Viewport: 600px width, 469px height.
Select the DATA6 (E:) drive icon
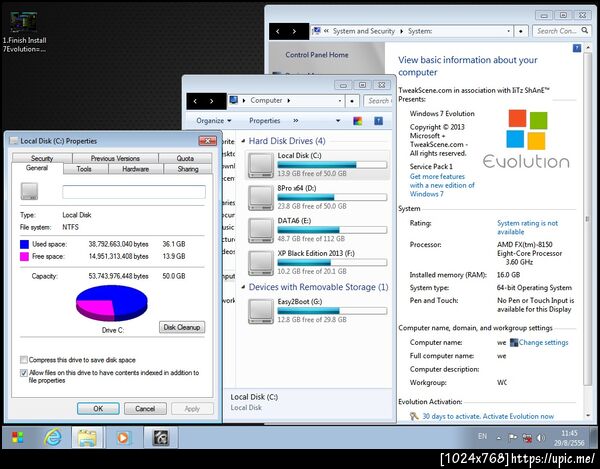click(261, 230)
